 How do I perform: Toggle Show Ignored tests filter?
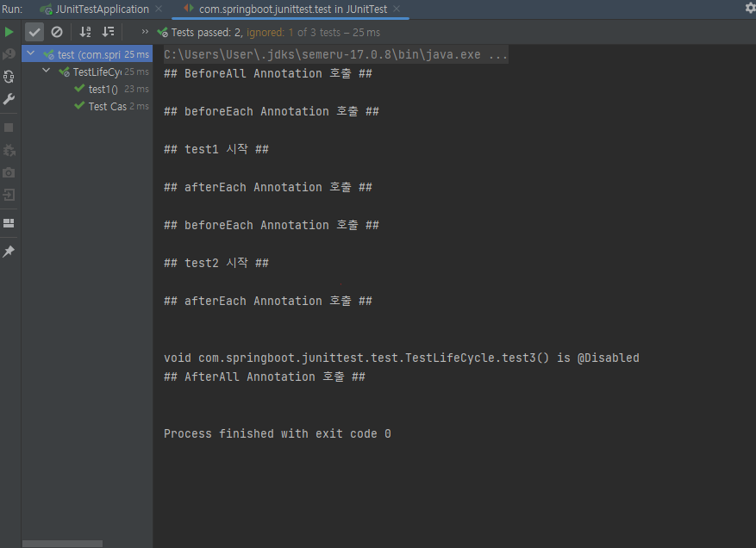click(57, 32)
